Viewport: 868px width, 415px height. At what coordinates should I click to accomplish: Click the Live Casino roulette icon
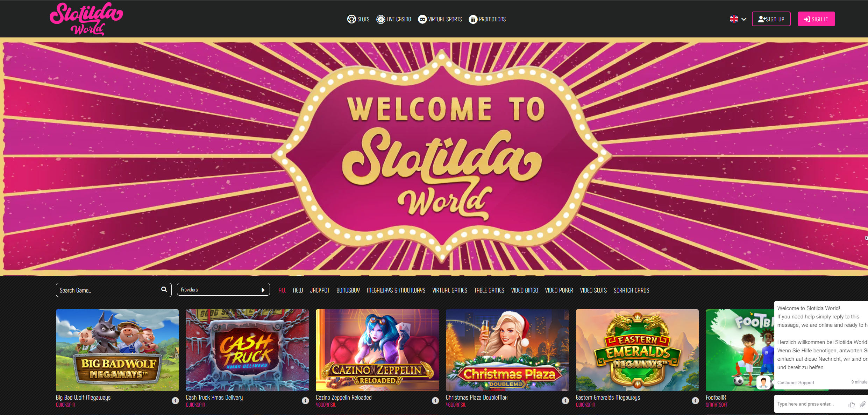pos(380,19)
